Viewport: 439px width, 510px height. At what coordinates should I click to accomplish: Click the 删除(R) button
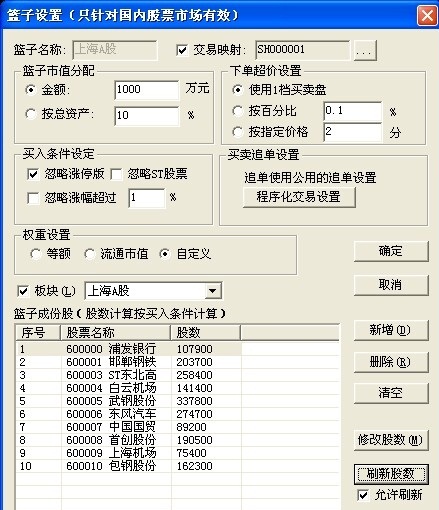pos(391,362)
